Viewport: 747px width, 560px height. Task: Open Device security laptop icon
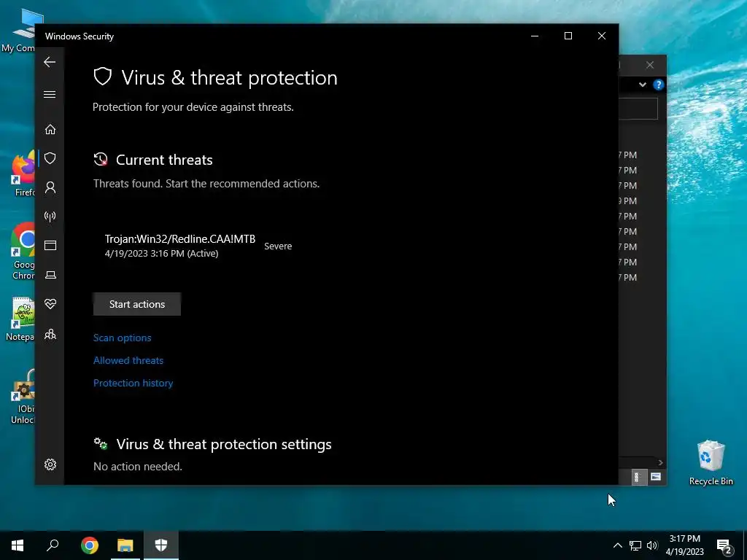[x=50, y=275]
